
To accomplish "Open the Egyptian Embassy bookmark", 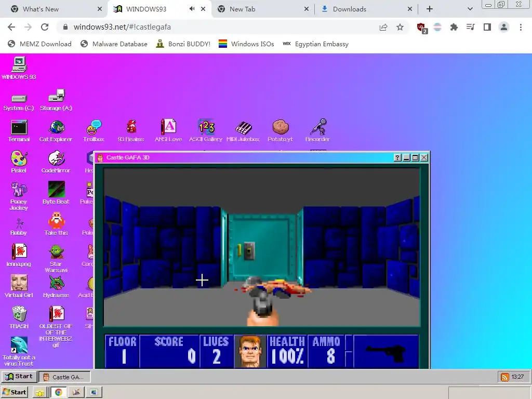I will point(315,44).
